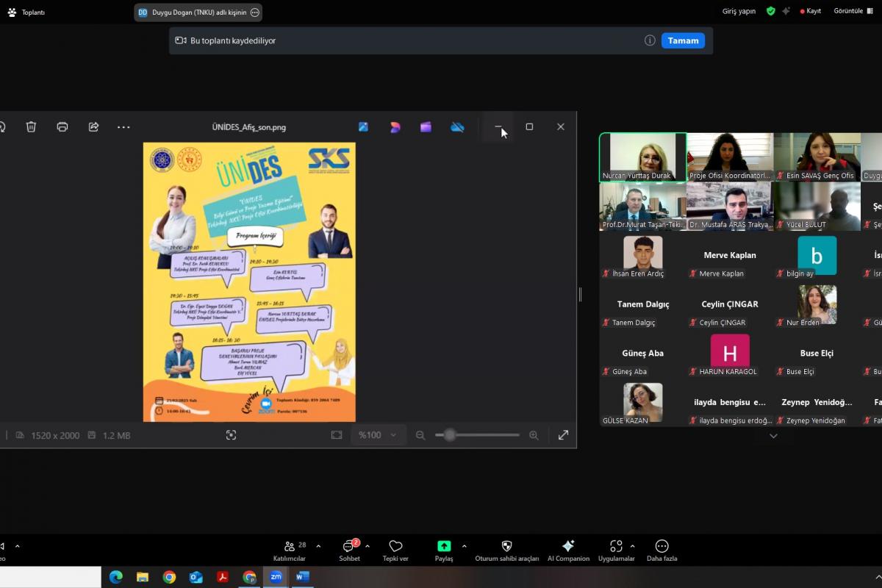This screenshot has height=588, width=882.
Task: Expand the %100 zoom level dropdown
Action: point(378,435)
